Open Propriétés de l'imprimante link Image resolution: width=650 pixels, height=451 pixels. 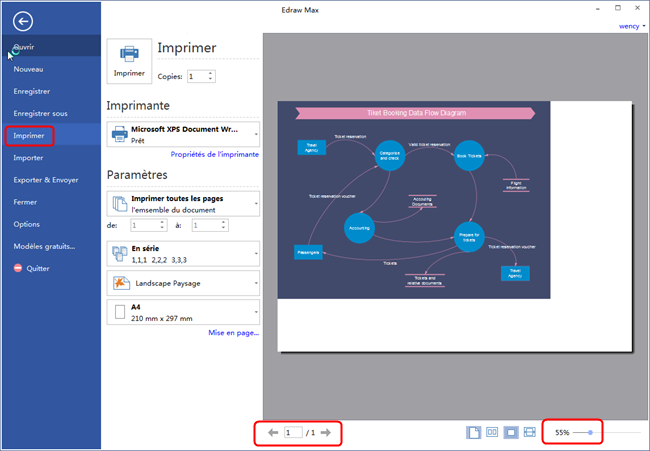215,154
